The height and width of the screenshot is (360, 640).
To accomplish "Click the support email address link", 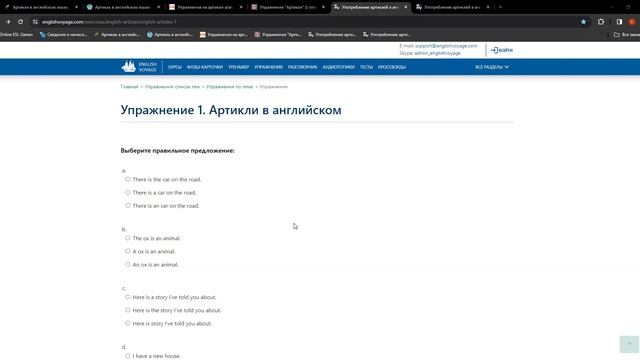I will [446, 46].
